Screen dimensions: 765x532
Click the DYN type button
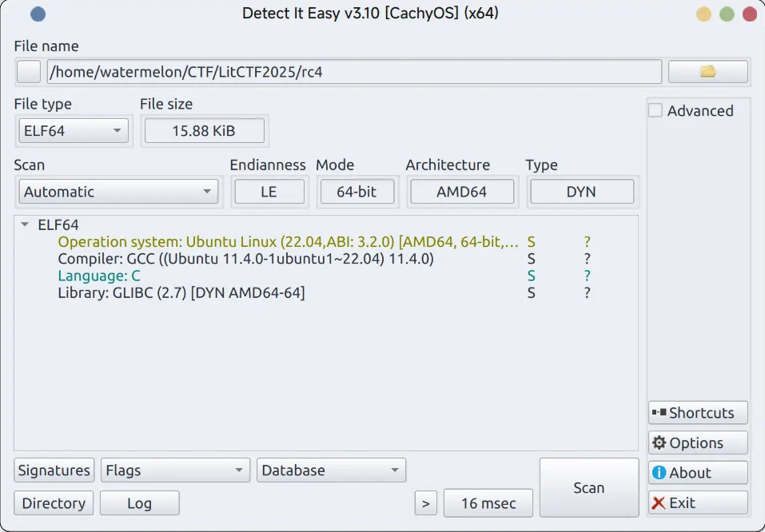coord(582,192)
